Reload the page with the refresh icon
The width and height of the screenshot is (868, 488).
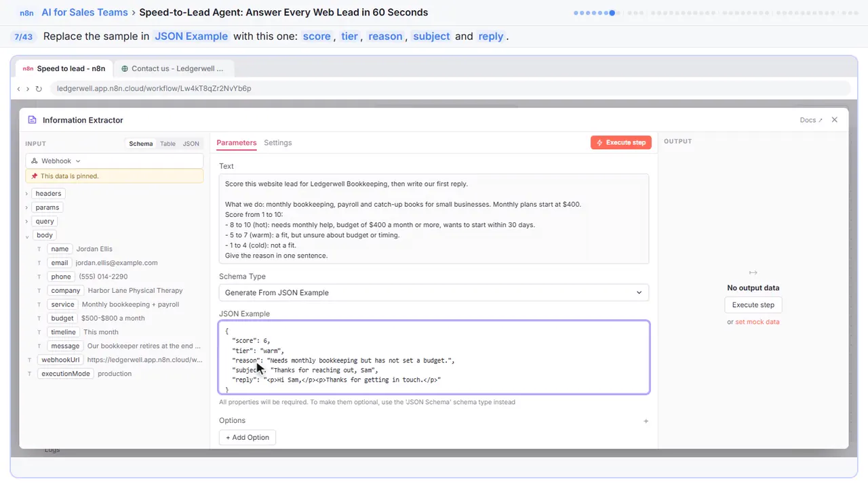point(39,89)
